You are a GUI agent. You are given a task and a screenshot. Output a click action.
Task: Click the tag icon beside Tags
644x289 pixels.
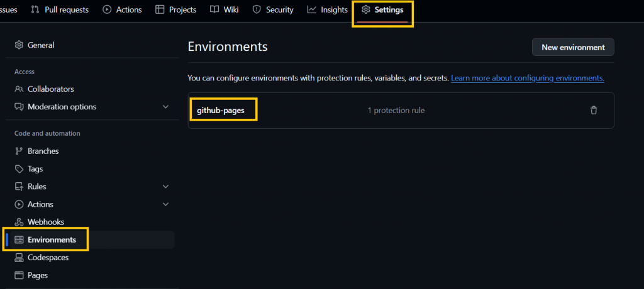[19, 169]
